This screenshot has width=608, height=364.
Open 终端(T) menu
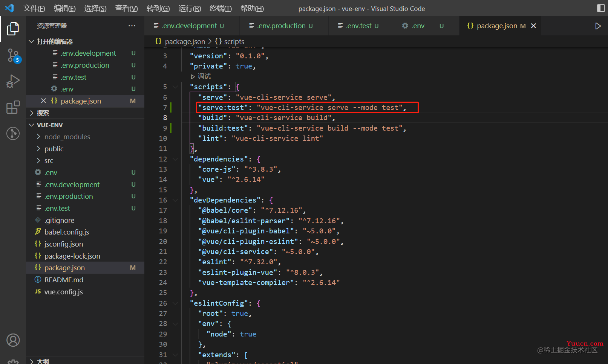[221, 8]
